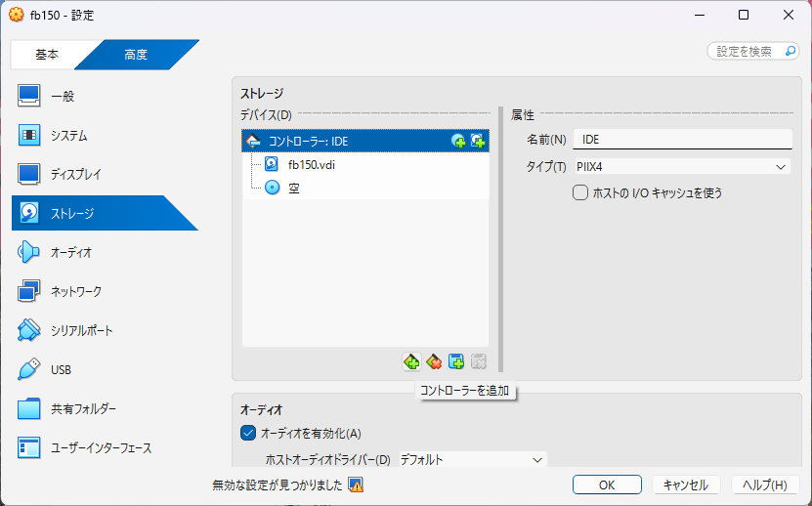Open the シリアルポート settings page
This screenshot has width=812, height=506.
104,330
